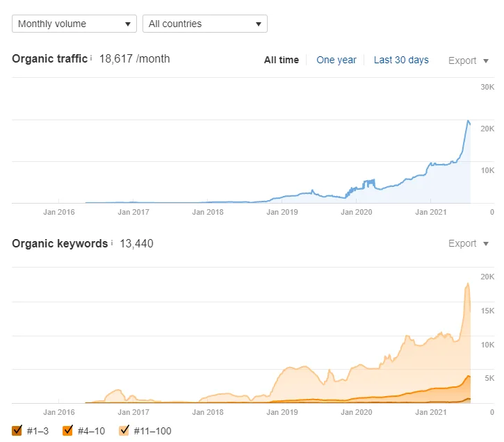Screen dimensions: 504x442
Task: Click Jan 2020 label on keywords chart
Action: point(356,412)
